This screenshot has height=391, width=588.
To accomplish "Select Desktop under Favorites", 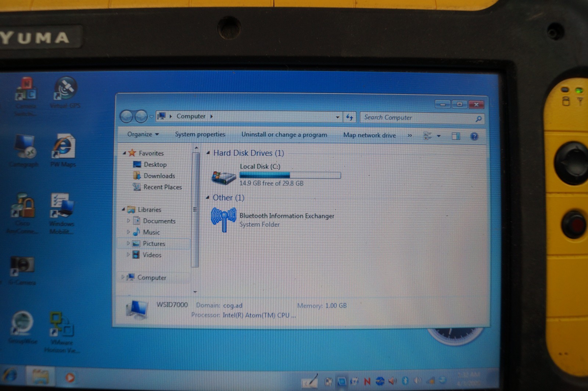I will point(150,164).
